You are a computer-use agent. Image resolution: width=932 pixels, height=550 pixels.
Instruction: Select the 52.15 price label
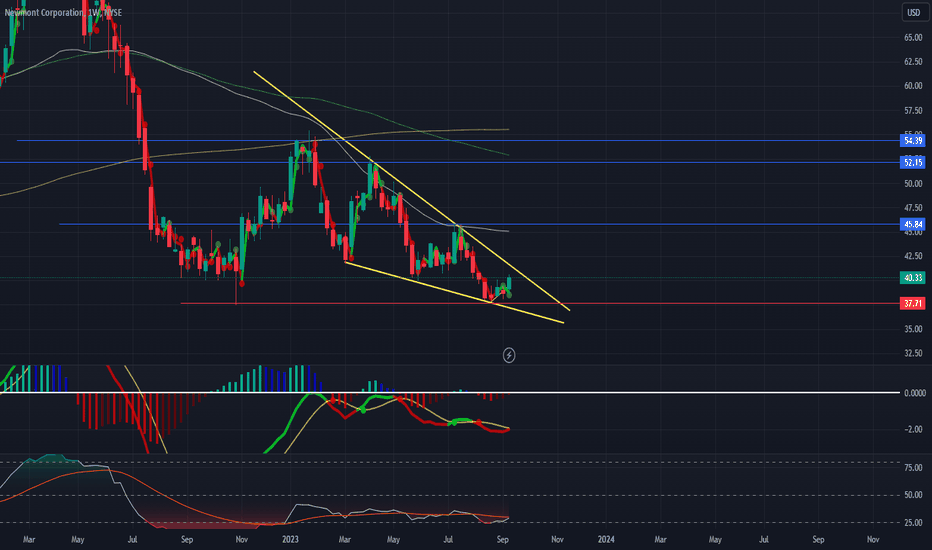tap(912, 162)
